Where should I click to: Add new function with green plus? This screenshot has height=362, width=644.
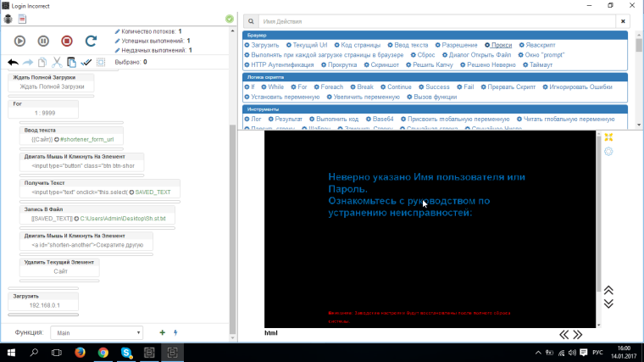tap(162, 332)
